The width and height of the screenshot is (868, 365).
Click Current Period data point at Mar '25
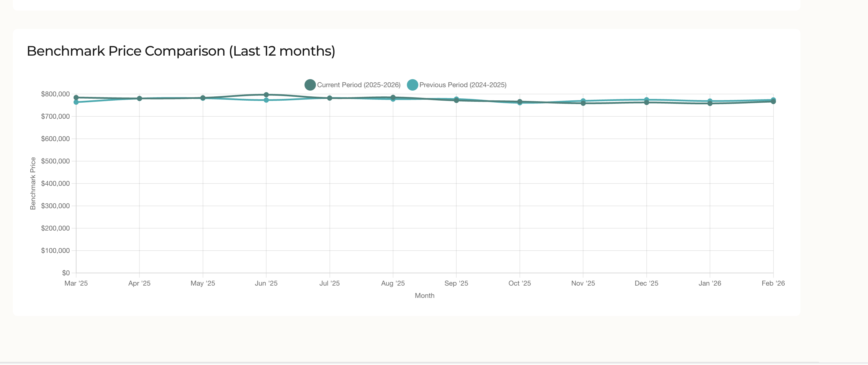[x=76, y=97]
